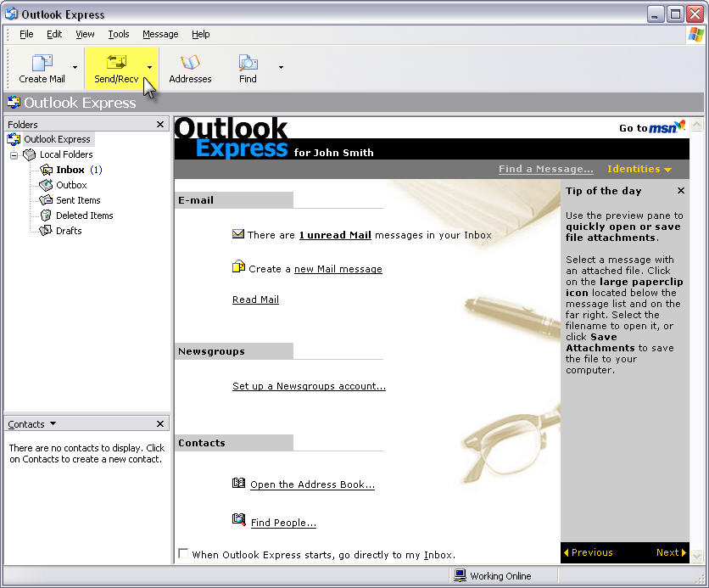This screenshot has width=709, height=588.
Task: Minimize the Outlook Express window
Action: coord(654,14)
